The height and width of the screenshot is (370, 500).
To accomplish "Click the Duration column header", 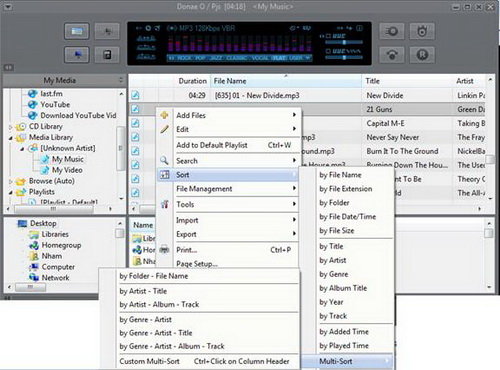I will [x=192, y=81].
